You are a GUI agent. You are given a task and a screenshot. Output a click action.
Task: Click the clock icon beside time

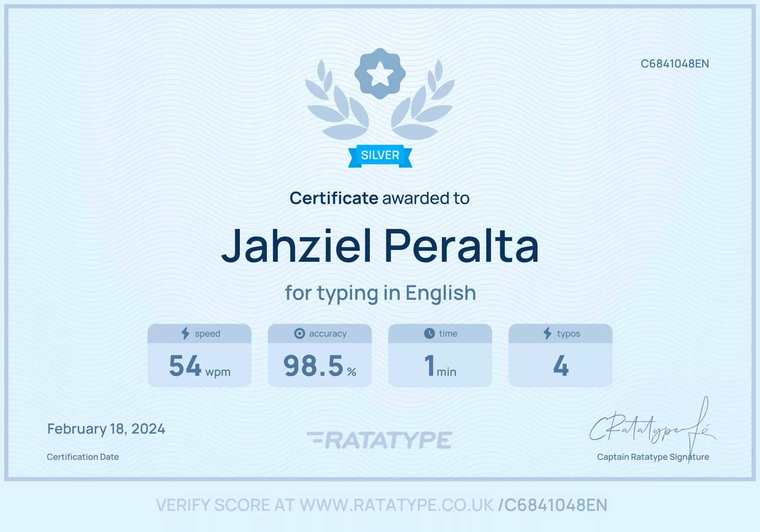coord(429,333)
